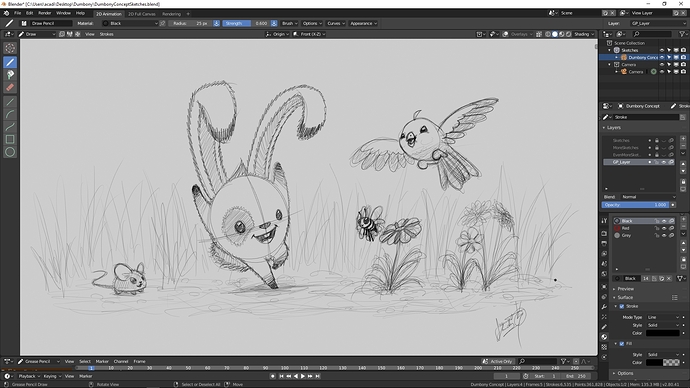Open the Window menu
Viewport: 690px width, 388px height.
click(63, 13)
